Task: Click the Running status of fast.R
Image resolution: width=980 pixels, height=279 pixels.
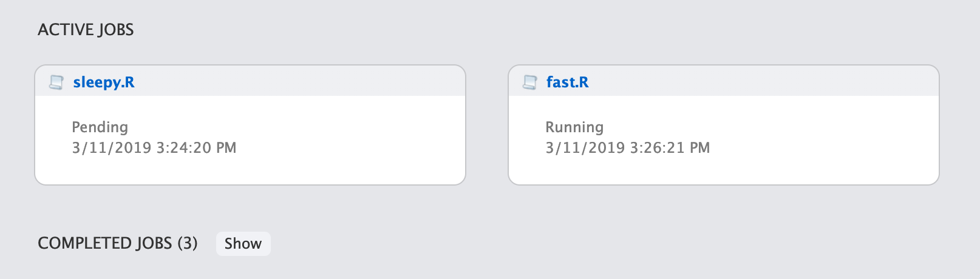Action: click(x=574, y=127)
